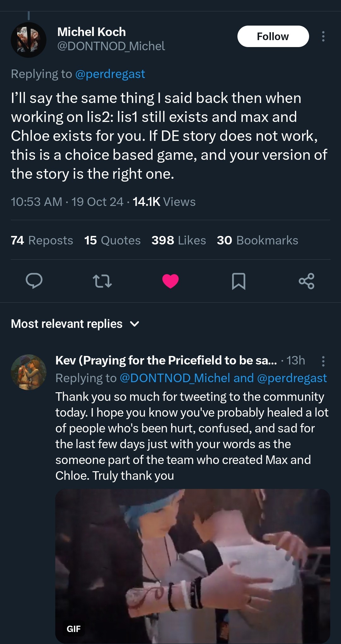Image resolution: width=341 pixels, height=644 pixels.
Task: Follow Michel Koch
Action: 273,36
